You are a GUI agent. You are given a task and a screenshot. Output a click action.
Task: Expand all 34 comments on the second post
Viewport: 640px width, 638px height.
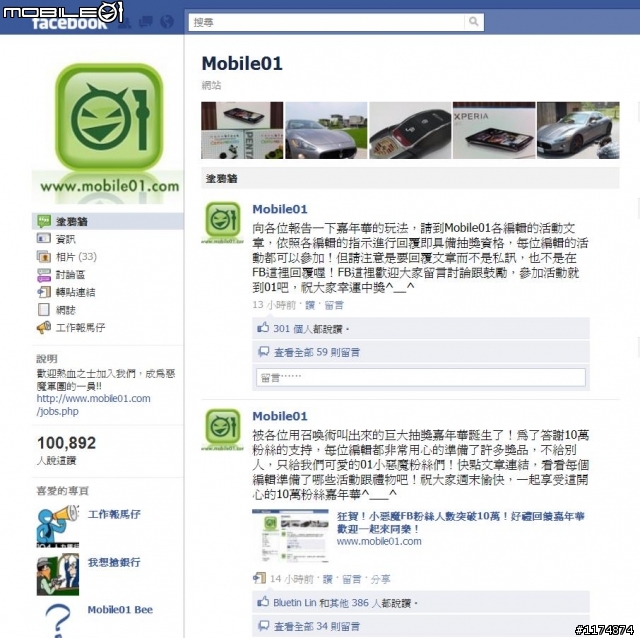click(x=317, y=626)
